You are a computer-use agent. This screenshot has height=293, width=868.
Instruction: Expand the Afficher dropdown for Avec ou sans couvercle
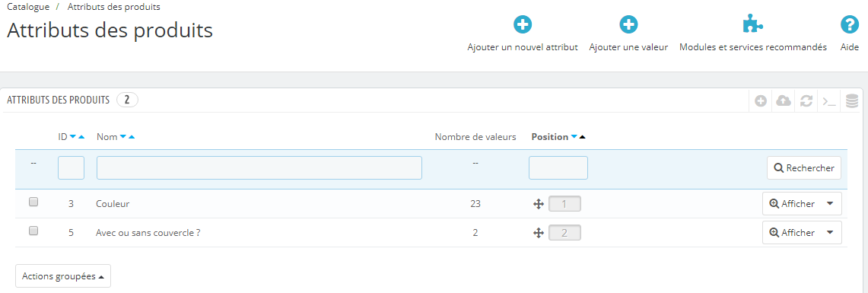click(x=829, y=233)
